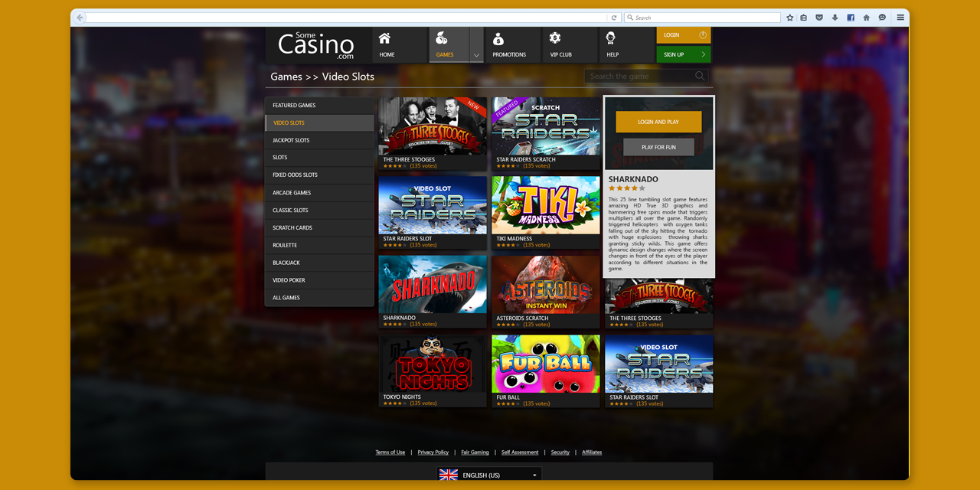Click the browser back arrow button

click(x=80, y=18)
